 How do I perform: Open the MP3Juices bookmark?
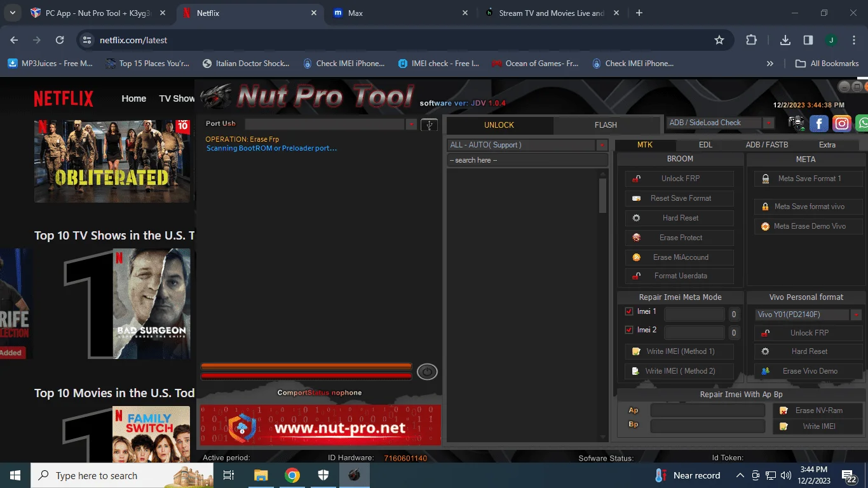coord(50,64)
